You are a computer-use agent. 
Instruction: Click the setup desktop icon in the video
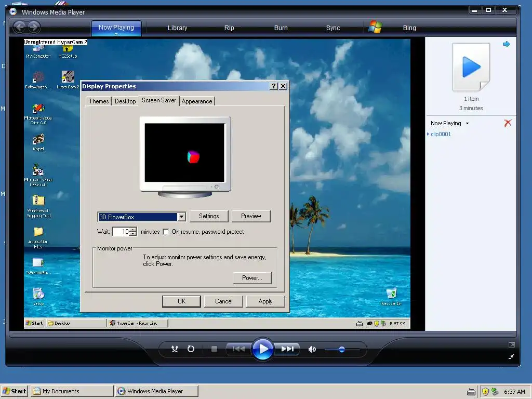point(38,296)
